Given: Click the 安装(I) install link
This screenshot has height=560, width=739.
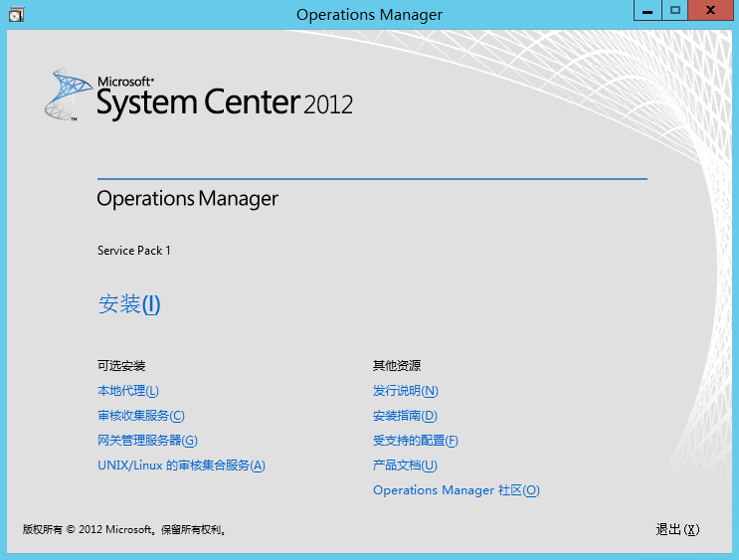Looking at the screenshot, I should [129, 304].
